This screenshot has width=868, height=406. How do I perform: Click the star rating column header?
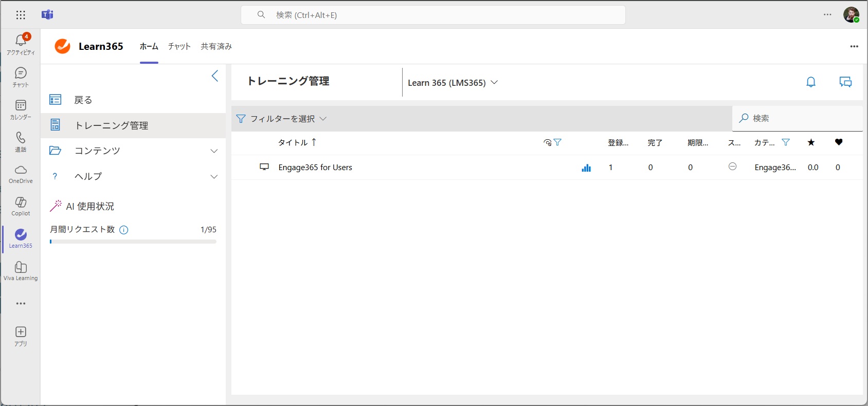coord(811,142)
